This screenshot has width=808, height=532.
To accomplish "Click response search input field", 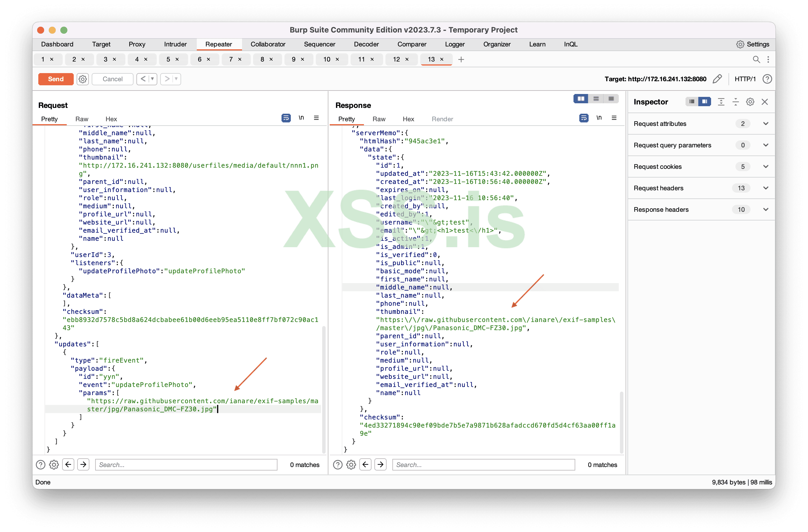I will pos(483,464).
